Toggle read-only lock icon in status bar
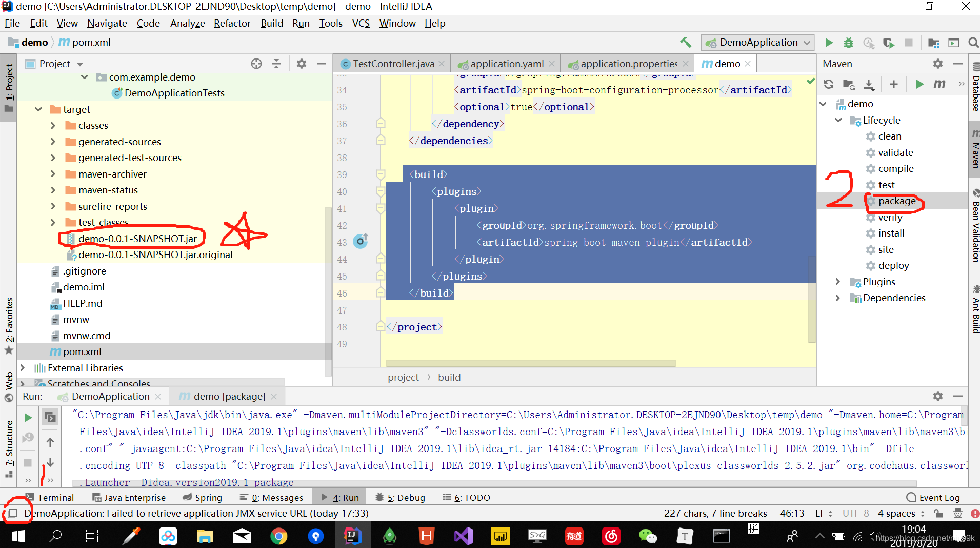The height and width of the screenshot is (548, 980). 938,513
